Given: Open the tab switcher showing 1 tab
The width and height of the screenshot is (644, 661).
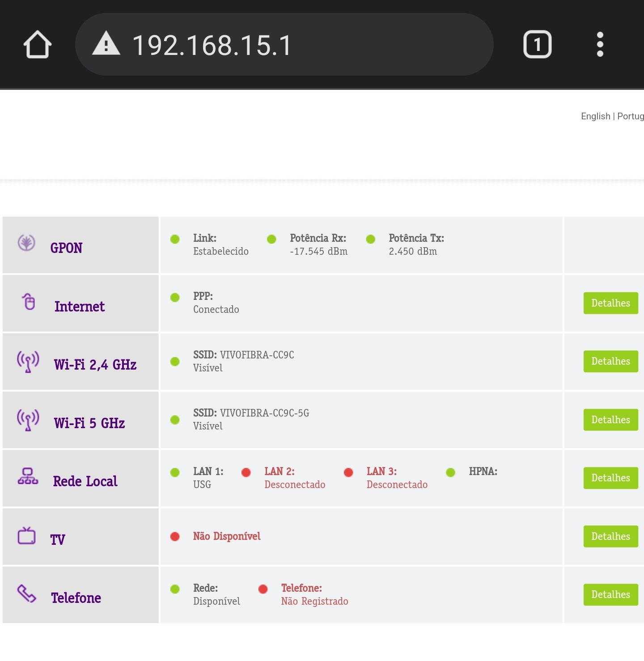Looking at the screenshot, I should coord(537,44).
